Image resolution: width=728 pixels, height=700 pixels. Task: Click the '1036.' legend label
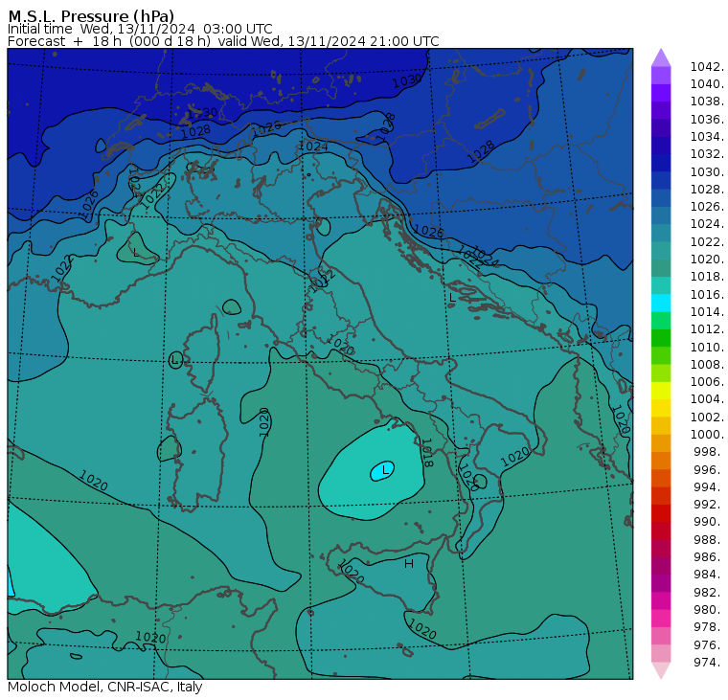click(x=707, y=120)
